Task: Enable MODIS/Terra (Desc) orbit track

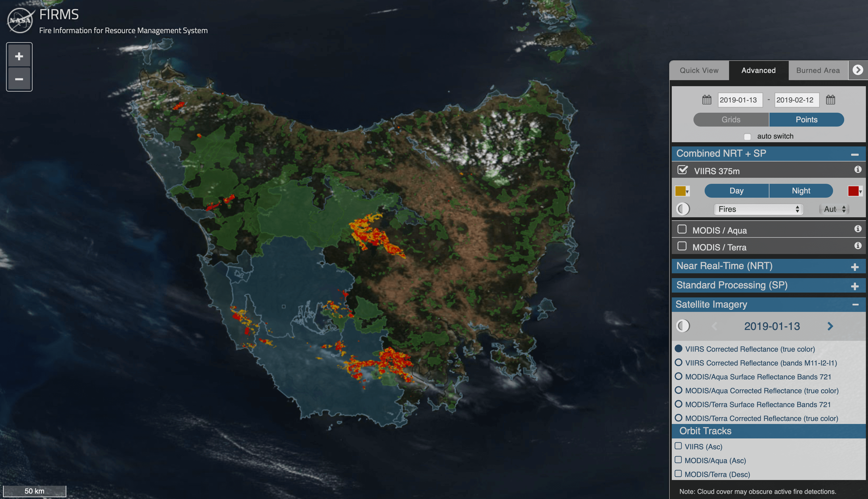Action: 678,474
